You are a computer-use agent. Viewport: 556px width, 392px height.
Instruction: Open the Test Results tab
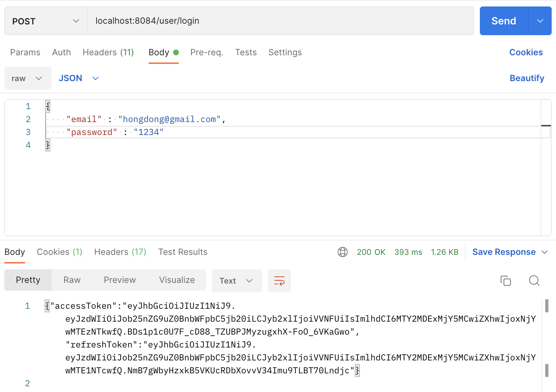[183, 252]
